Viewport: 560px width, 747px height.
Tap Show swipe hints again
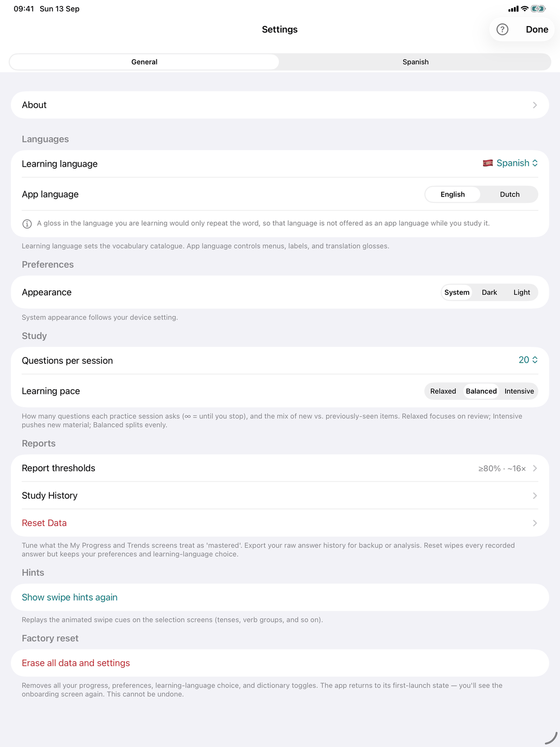point(69,597)
